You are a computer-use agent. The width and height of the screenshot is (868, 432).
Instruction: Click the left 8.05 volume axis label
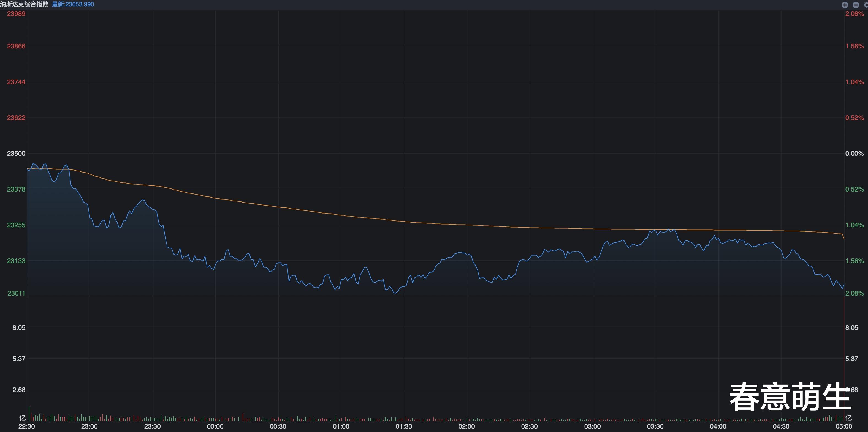19,328
